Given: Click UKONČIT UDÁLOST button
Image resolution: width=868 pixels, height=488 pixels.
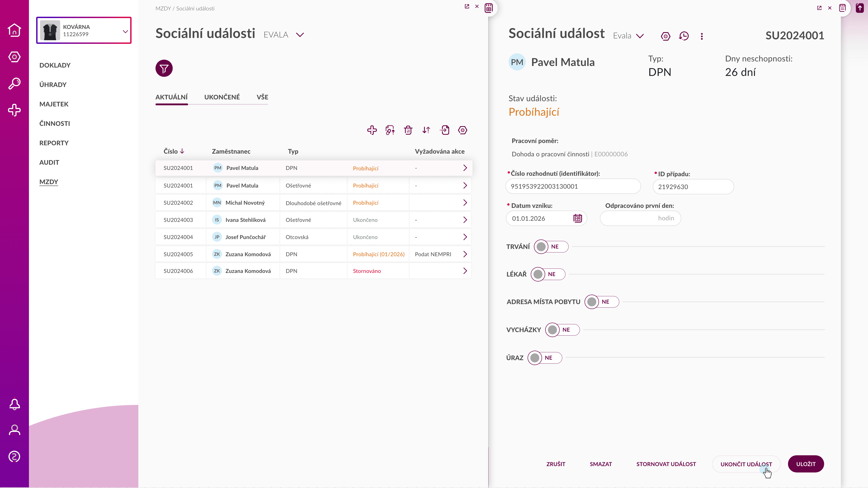Looking at the screenshot, I should click(x=746, y=464).
